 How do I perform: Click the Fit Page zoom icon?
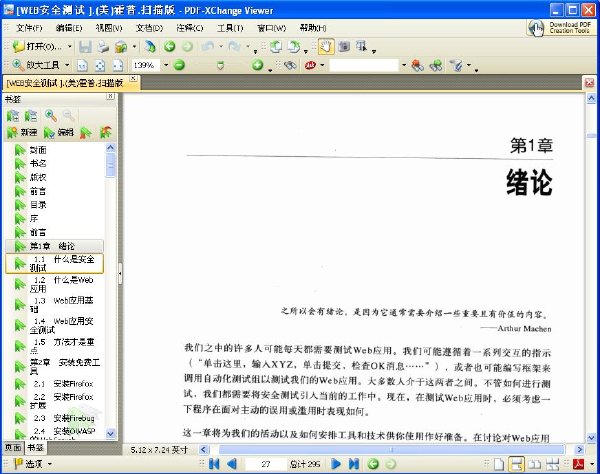(100, 65)
